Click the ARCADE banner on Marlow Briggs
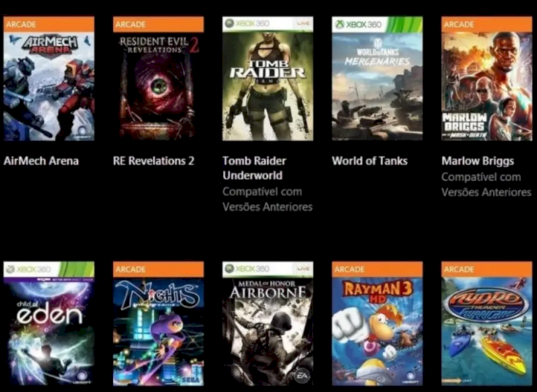Viewport: 537px width, 392px height. (487, 24)
